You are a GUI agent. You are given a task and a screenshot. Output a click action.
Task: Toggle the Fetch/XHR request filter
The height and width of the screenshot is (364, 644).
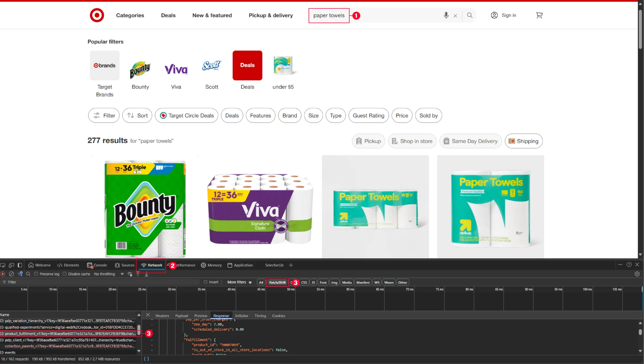(x=277, y=282)
